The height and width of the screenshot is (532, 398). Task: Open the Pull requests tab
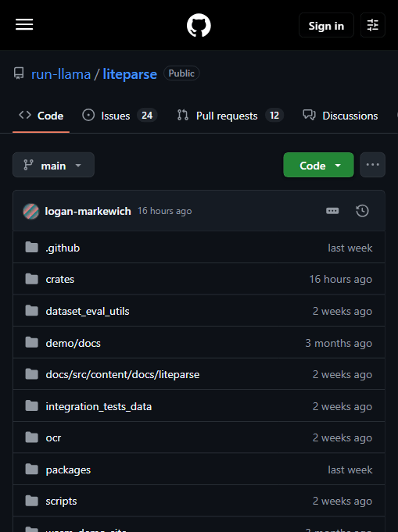pyautogui.click(x=230, y=116)
